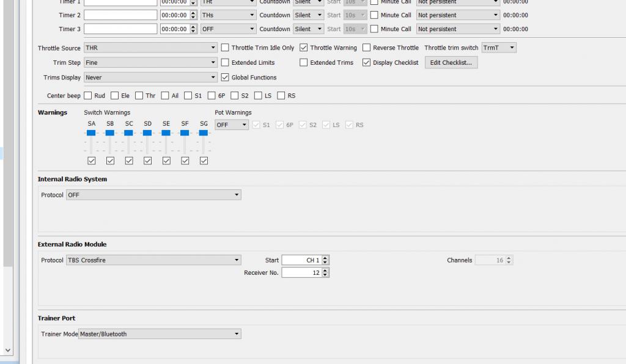Toggle the Extended Limits checkbox
626x364 pixels.
tap(225, 62)
